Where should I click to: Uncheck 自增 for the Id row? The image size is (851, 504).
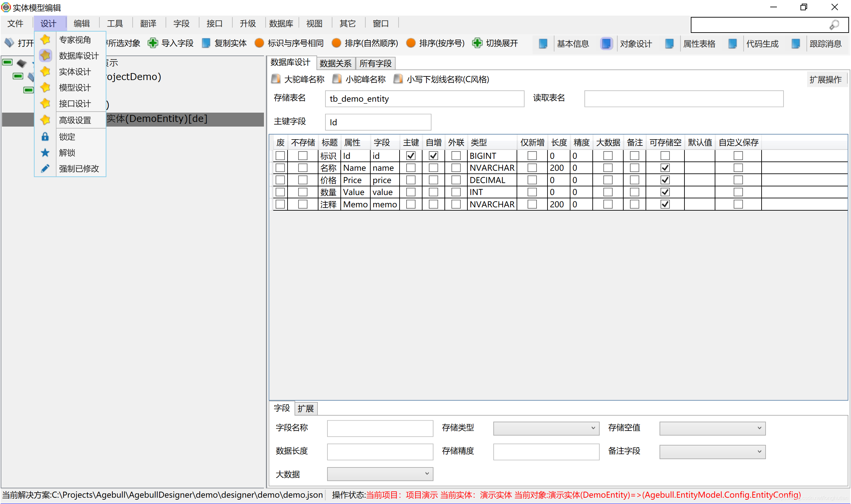(x=433, y=155)
